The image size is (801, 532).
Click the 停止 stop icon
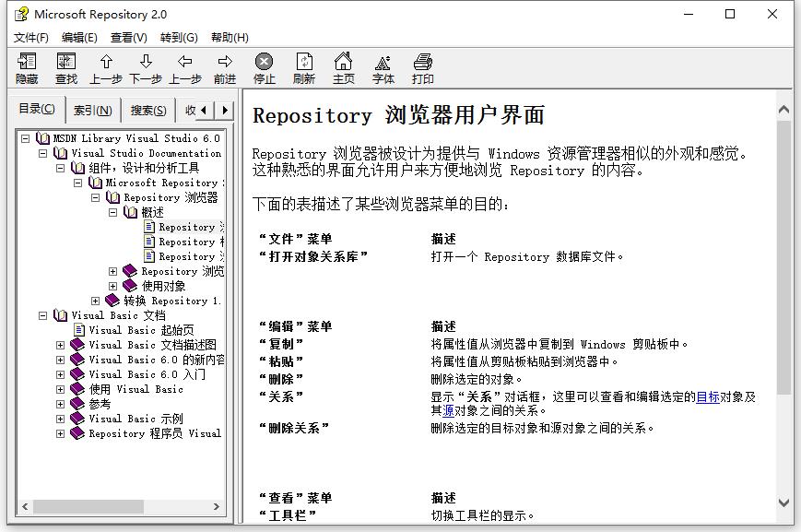(265, 65)
